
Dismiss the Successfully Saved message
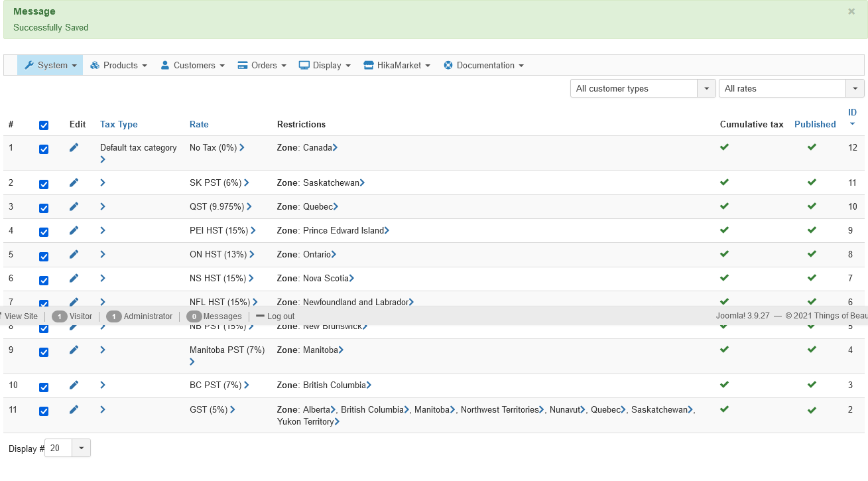[x=851, y=11]
